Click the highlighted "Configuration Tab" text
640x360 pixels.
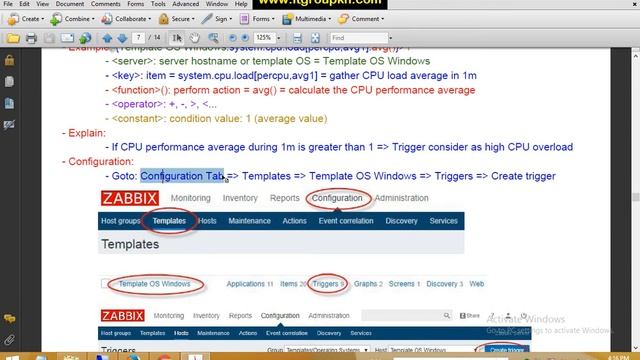click(x=182, y=176)
